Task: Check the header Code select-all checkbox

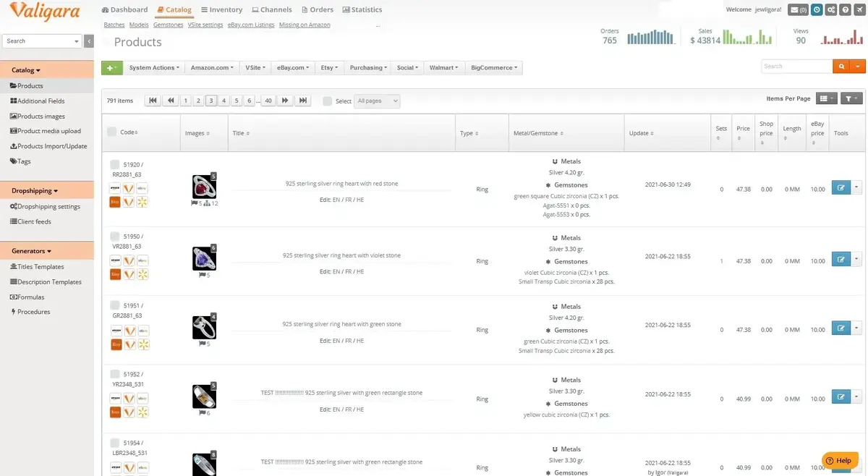Action: click(111, 132)
